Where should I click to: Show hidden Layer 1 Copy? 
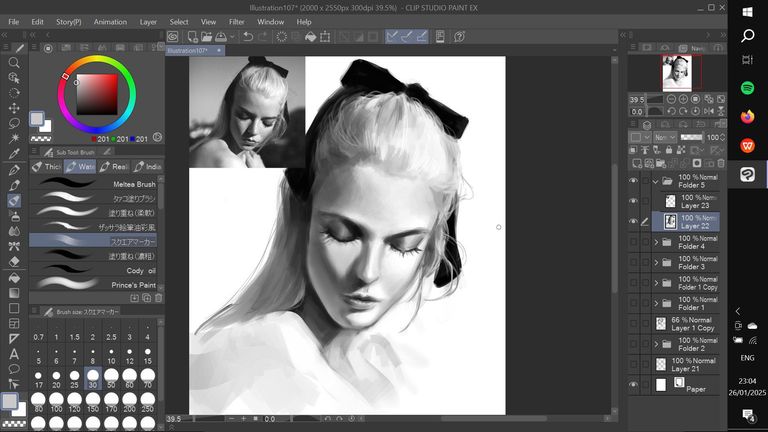pyautogui.click(x=633, y=324)
